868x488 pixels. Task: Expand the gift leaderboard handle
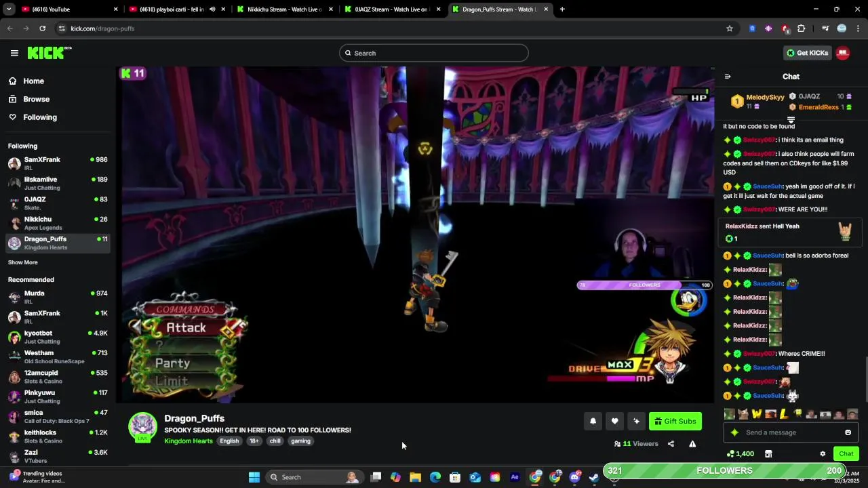[791, 119]
